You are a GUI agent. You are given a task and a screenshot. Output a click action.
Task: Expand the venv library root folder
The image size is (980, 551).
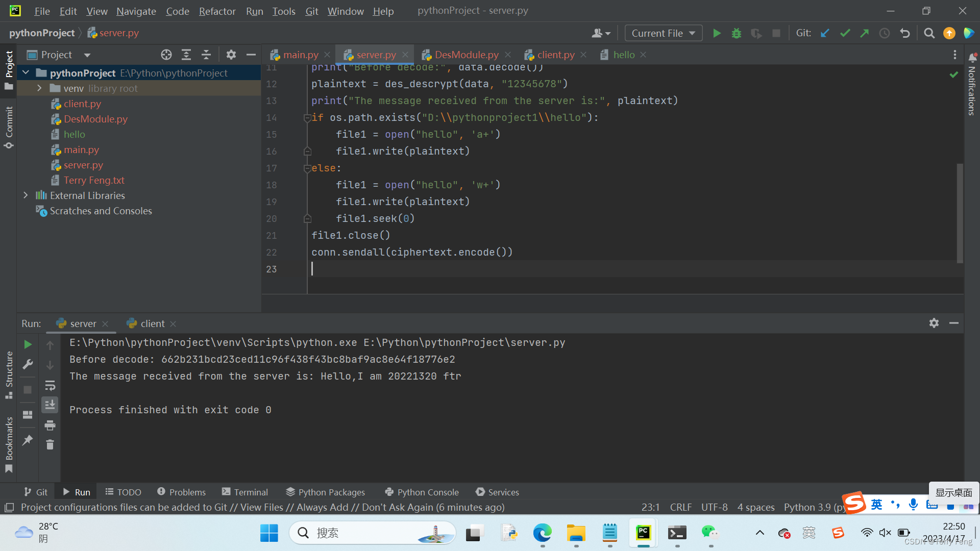click(x=38, y=88)
